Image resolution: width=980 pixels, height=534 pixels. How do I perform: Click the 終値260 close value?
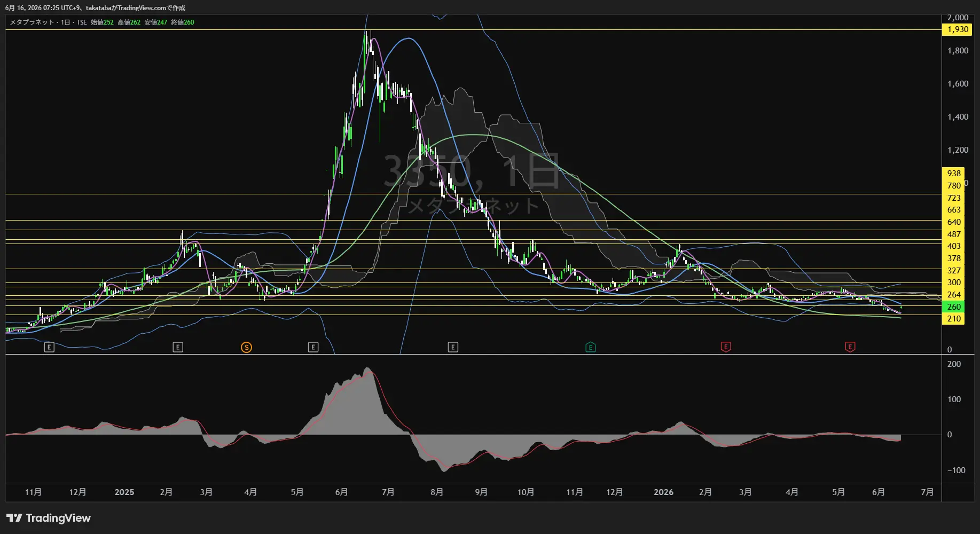(x=182, y=22)
